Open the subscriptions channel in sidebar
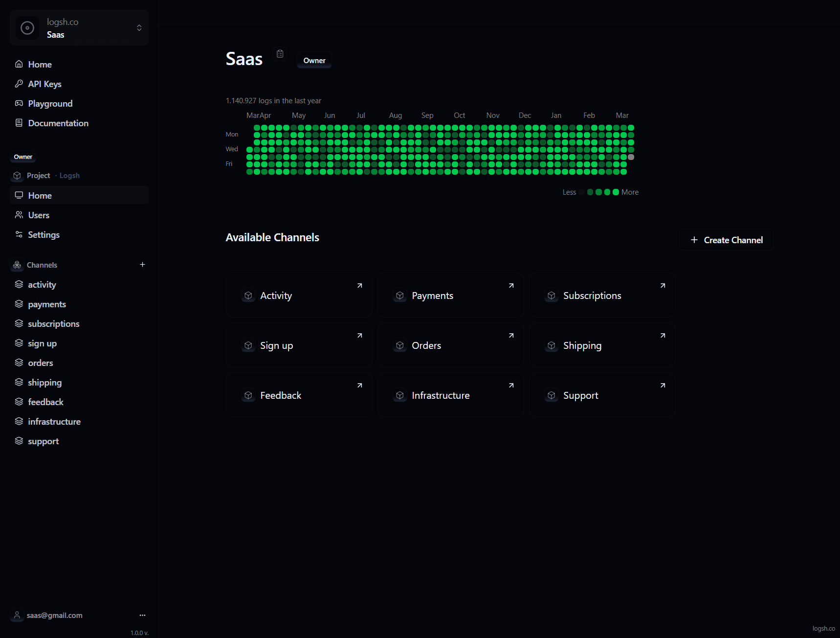The width and height of the screenshot is (840, 638). click(79, 324)
